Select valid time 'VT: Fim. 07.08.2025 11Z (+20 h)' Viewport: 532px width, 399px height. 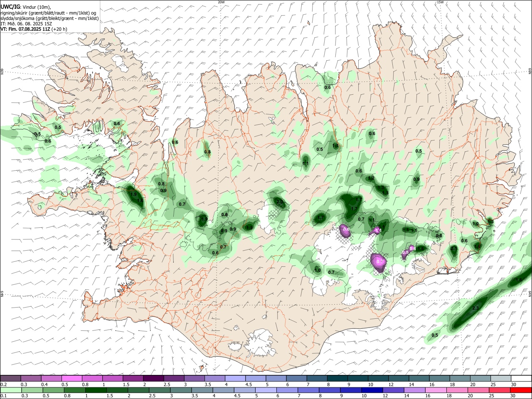coord(34,29)
